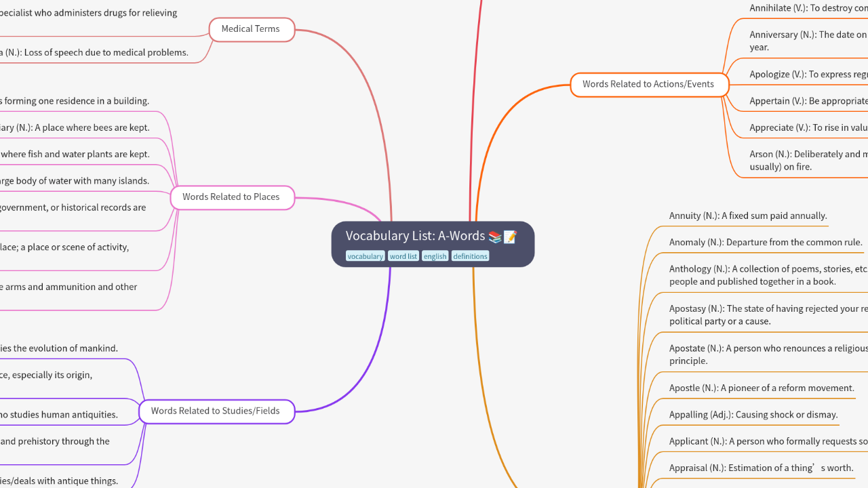
Task: Select the 'Apostate (N.)' definition node
Action: point(768,354)
